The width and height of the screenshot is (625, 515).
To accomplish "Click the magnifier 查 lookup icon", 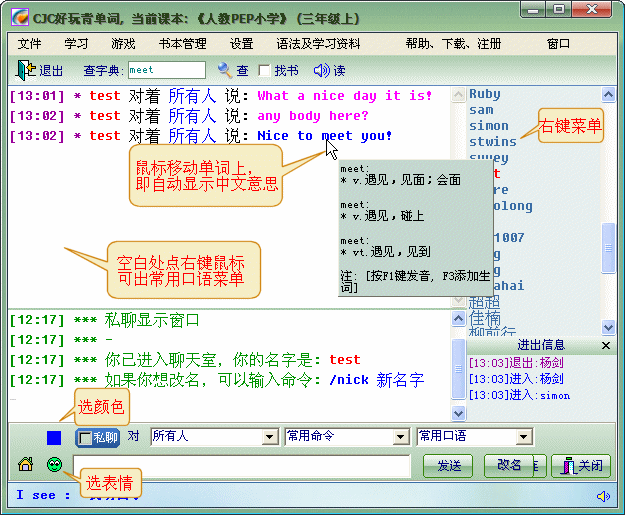I will click(225, 70).
